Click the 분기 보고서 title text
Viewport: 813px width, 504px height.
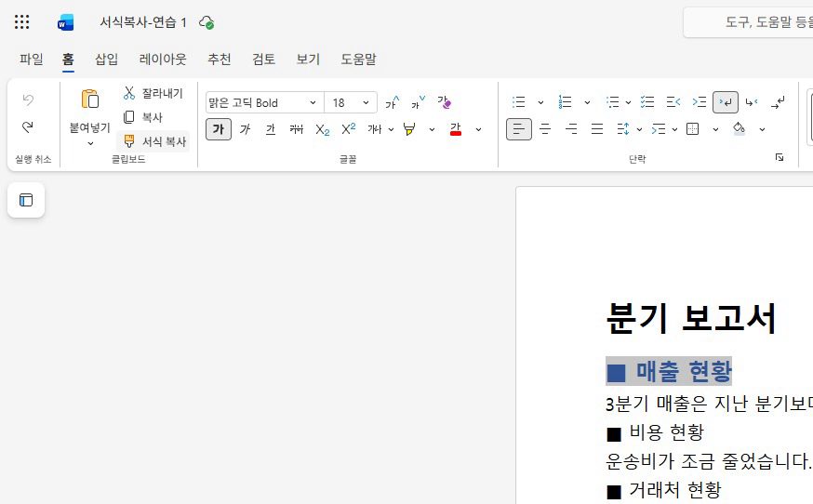click(690, 318)
